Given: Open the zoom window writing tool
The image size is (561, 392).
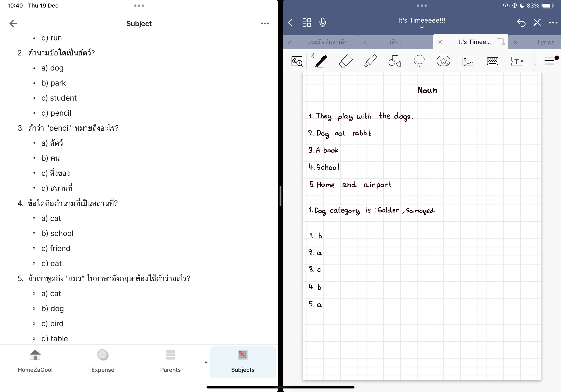Looking at the screenshot, I should (297, 61).
